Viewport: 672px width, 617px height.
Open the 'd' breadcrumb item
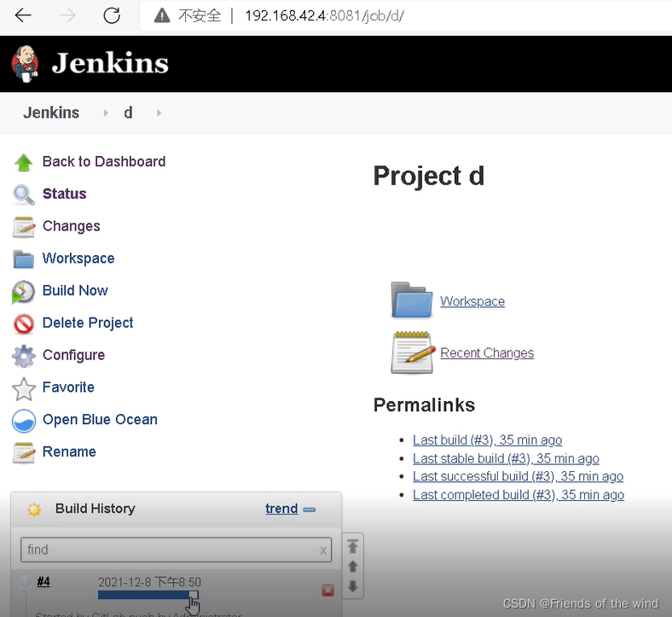pyautogui.click(x=128, y=113)
